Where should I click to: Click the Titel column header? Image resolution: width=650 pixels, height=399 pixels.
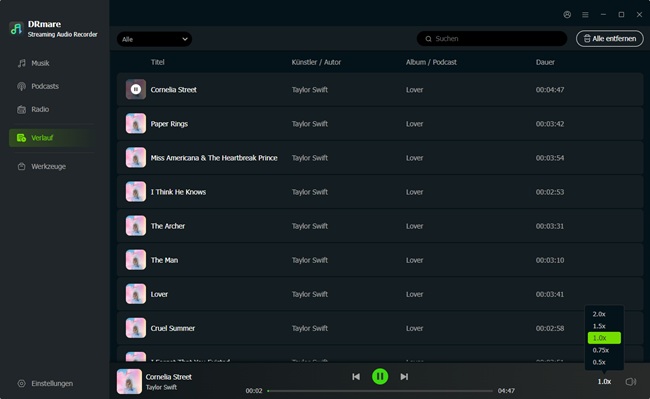coord(158,62)
